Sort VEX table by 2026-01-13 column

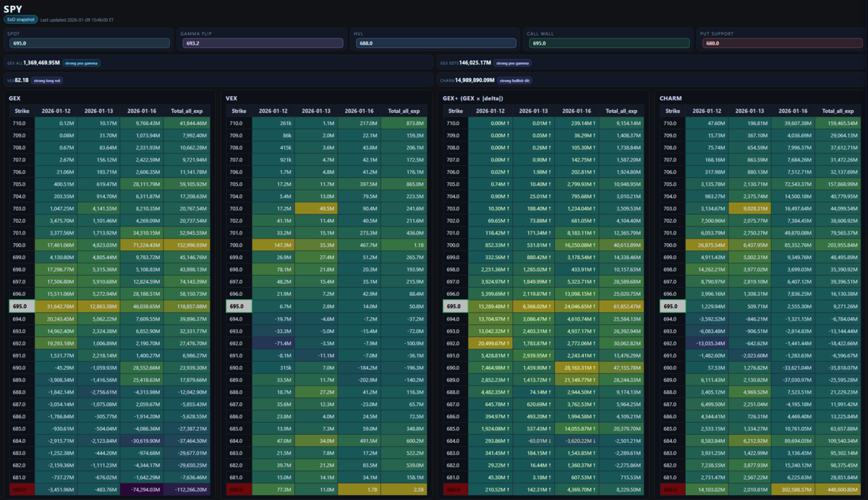pos(315,111)
